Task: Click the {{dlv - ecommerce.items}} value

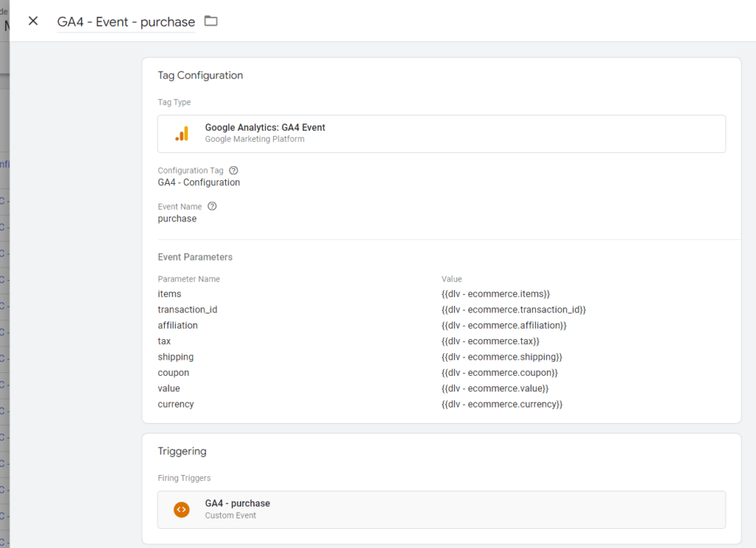Action: pos(495,294)
